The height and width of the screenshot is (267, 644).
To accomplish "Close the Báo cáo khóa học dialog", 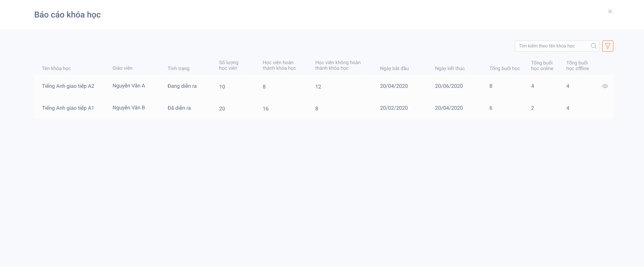I will 610,11.
